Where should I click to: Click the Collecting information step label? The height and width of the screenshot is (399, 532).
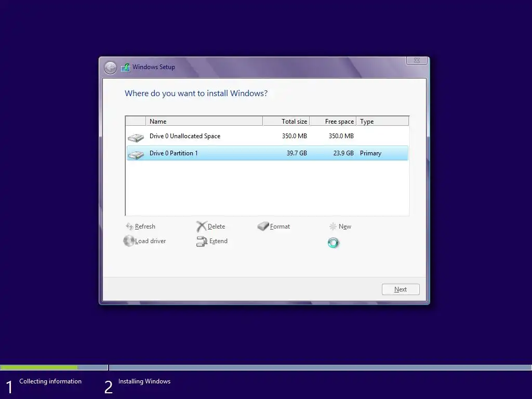pyautogui.click(x=50, y=381)
